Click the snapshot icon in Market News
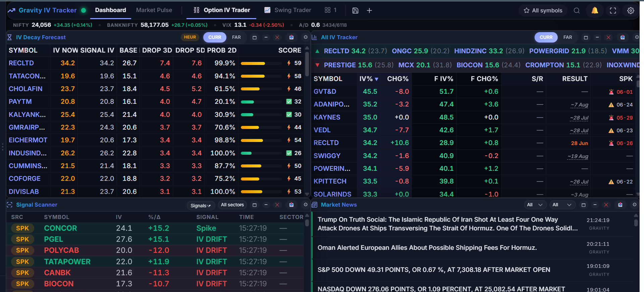The image size is (644, 292). pos(620,205)
